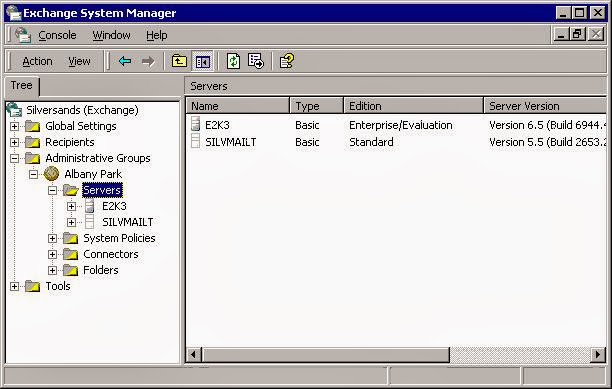Toggle the Show/Hide Console Tree icon
This screenshot has width=612, height=389.
(x=203, y=61)
